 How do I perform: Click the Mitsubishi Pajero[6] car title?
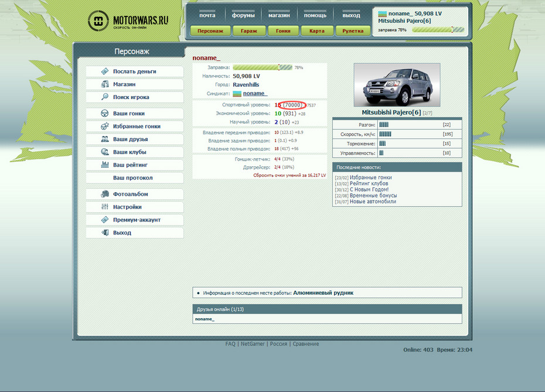coord(391,113)
